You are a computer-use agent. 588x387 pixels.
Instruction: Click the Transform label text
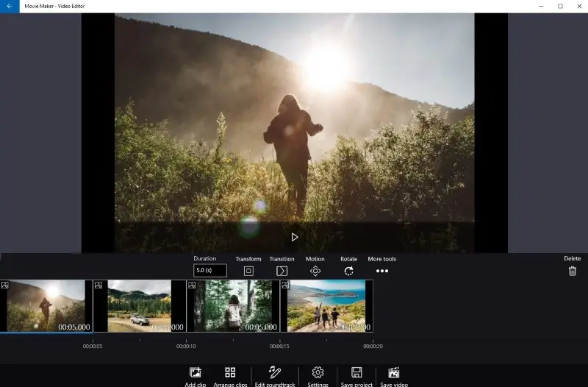(248, 259)
